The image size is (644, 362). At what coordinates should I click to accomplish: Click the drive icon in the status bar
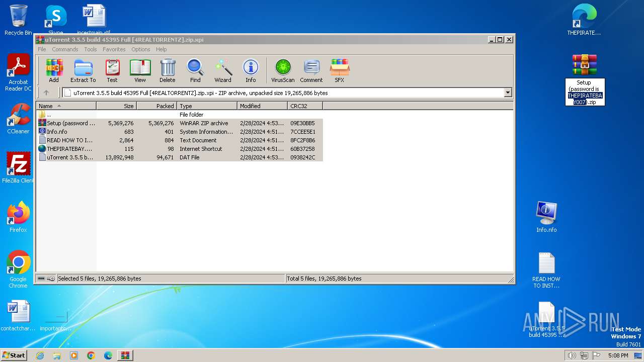click(41, 279)
